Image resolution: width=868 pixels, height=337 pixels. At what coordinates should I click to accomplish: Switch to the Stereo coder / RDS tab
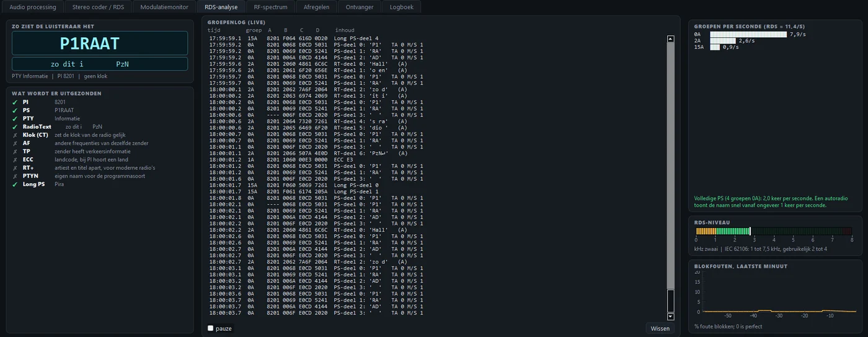click(98, 7)
